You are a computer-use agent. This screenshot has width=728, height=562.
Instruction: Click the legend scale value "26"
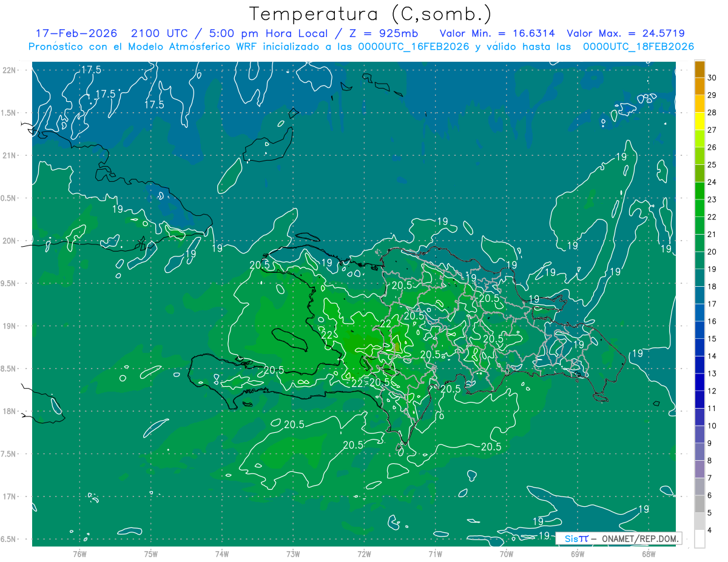(712, 147)
